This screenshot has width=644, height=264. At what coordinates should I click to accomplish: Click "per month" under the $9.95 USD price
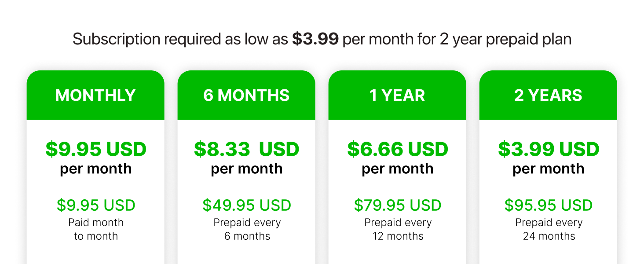[x=96, y=169]
